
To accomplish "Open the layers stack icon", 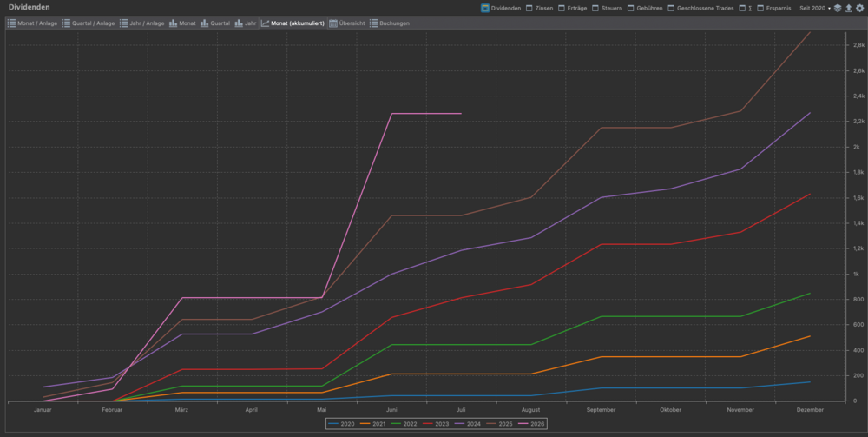I will [x=838, y=9].
